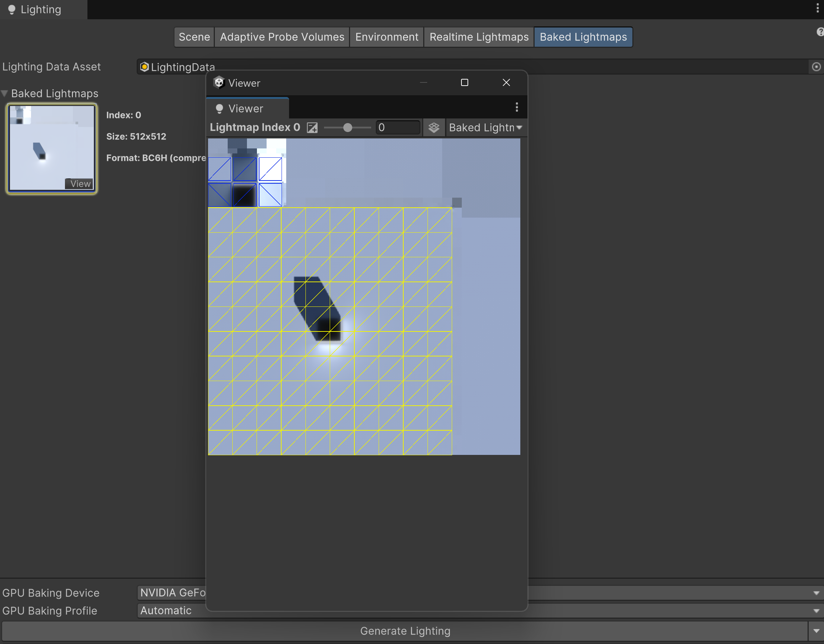
Task: Click the help question mark icon
Action: (819, 32)
